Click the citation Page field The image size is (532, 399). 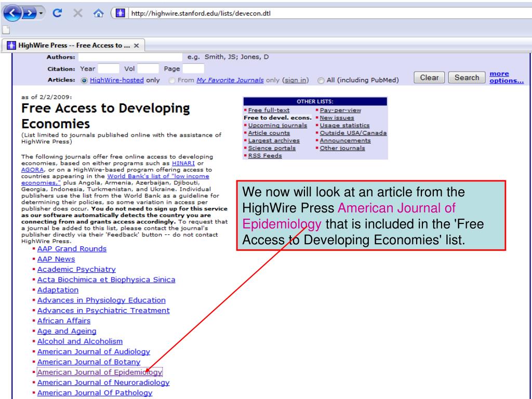(193, 69)
